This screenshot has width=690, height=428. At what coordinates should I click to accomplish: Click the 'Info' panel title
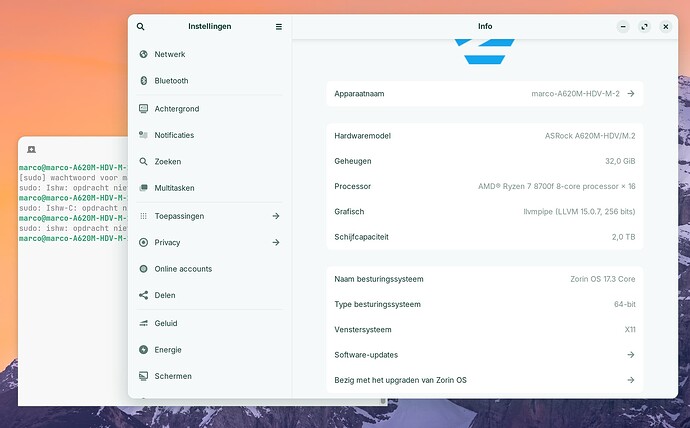pyautogui.click(x=485, y=26)
